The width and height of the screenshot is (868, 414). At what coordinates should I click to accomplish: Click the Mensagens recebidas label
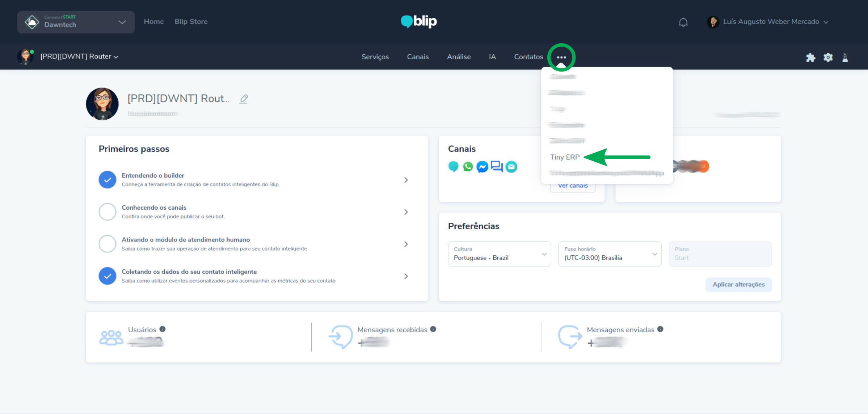point(392,330)
